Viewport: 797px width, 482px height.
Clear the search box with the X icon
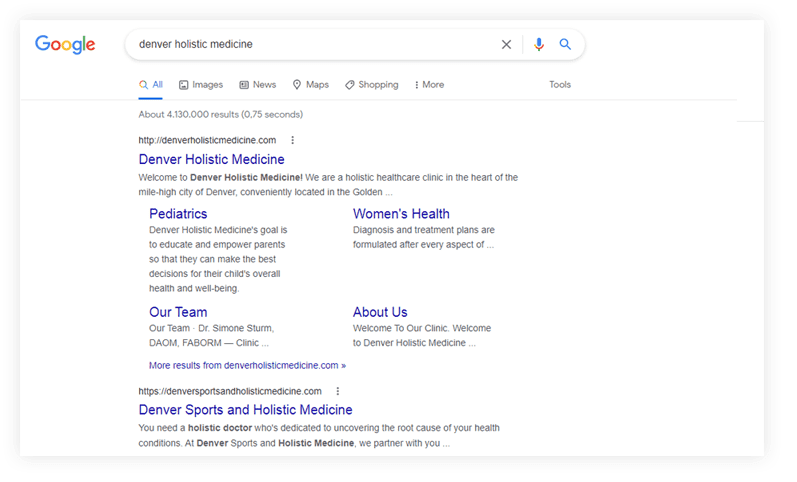pyautogui.click(x=506, y=44)
